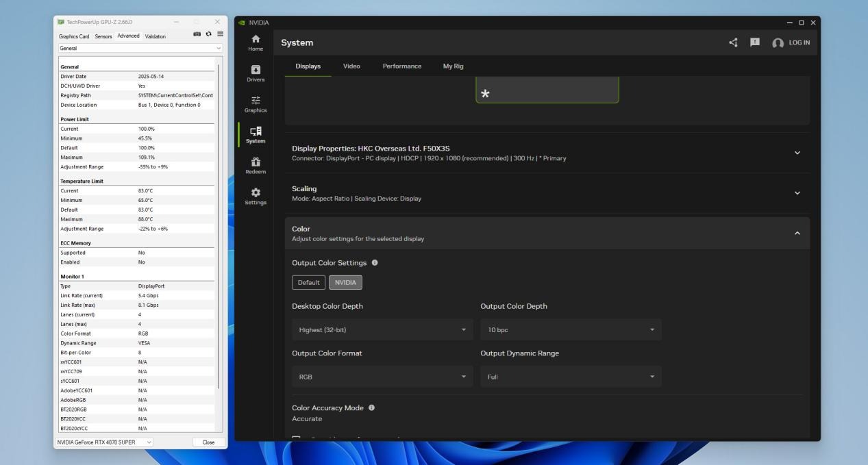868x465 pixels.
Task: Click the share icon in NVIDIA header
Action: click(734, 42)
